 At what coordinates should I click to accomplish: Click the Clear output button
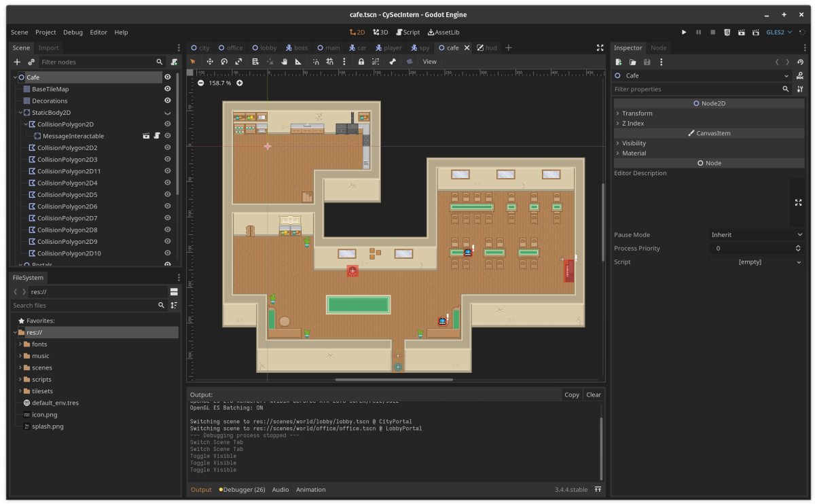click(593, 395)
